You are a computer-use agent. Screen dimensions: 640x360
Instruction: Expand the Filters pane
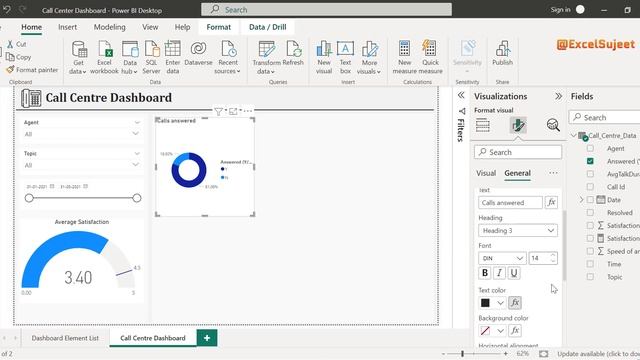pyautogui.click(x=461, y=96)
